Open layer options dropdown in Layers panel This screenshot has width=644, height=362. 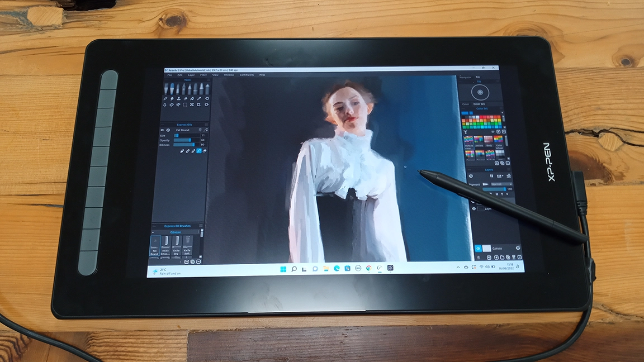pyautogui.click(x=500, y=176)
